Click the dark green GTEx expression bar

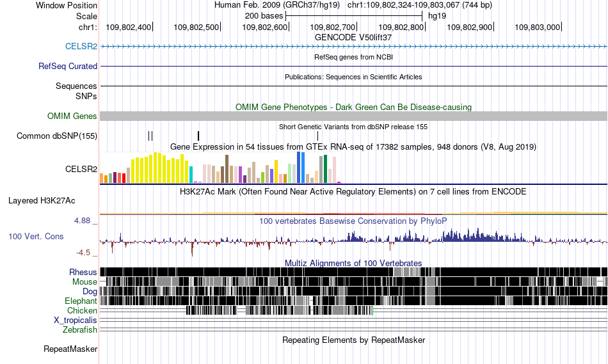[x=325, y=169]
